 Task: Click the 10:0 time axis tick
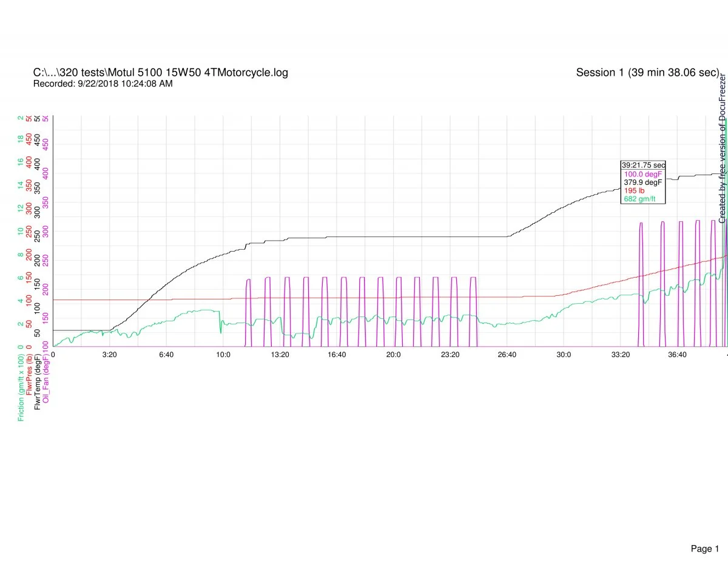223,355
